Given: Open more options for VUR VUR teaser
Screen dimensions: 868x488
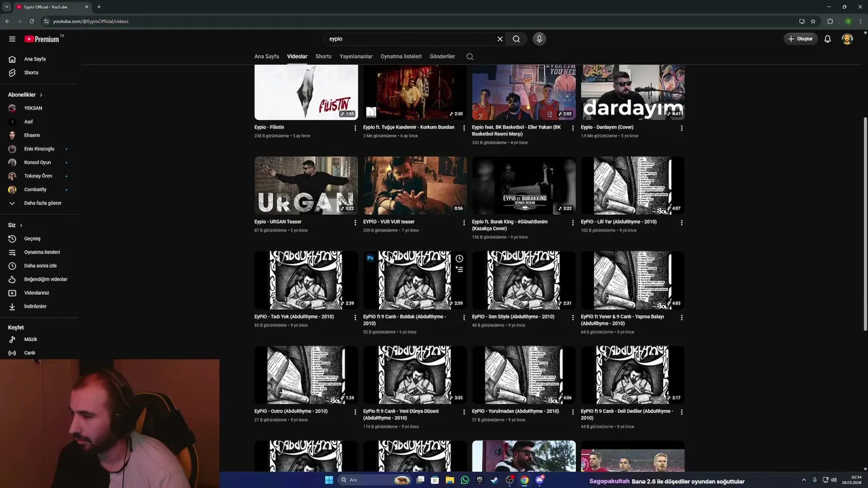Looking at the screenshot, I should click(464, 222).
